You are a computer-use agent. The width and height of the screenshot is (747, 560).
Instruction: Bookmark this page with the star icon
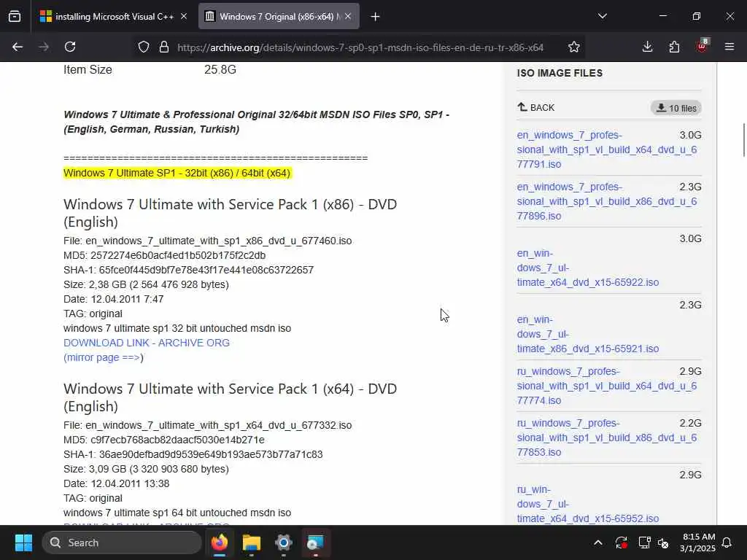coord(574,47)
